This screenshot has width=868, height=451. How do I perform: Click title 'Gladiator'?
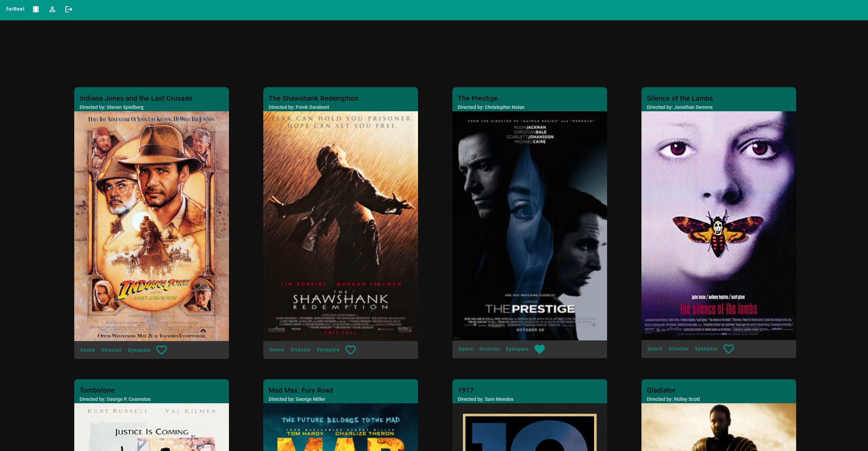661,390
